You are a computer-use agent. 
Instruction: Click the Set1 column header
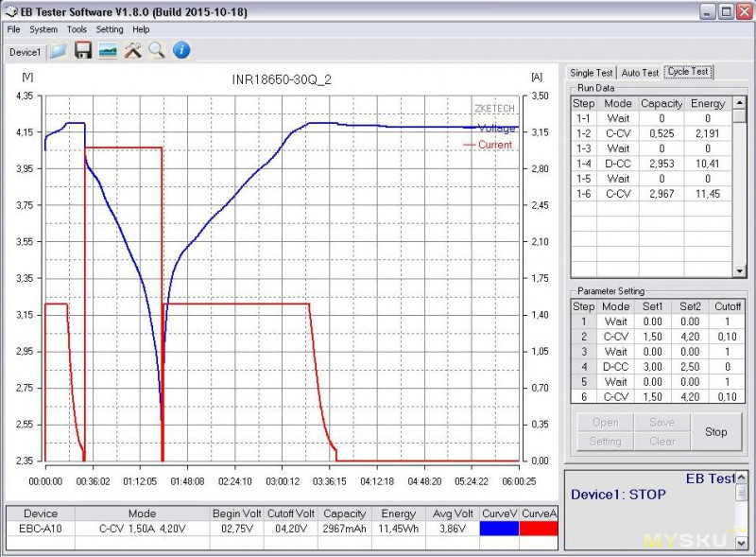[x=652, y=306]
